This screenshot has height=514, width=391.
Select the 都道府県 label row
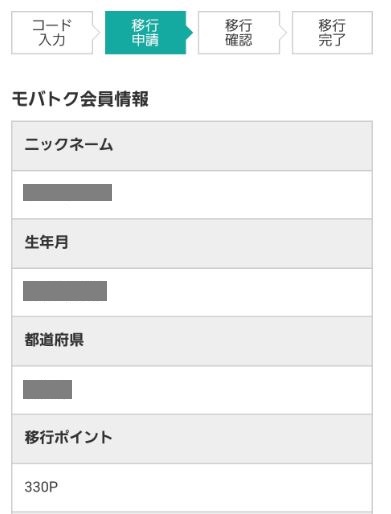click(192, 341)
